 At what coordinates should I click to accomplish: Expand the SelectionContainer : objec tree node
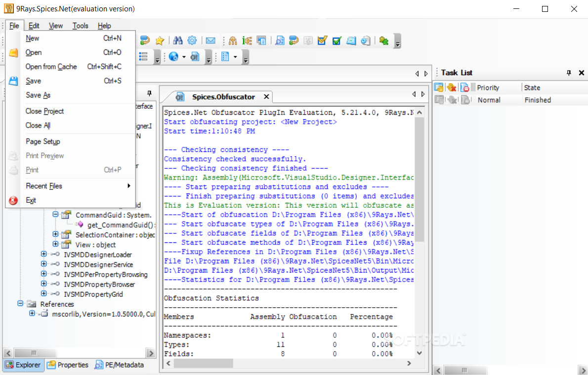pyautogui.click(x=55, y=234)
